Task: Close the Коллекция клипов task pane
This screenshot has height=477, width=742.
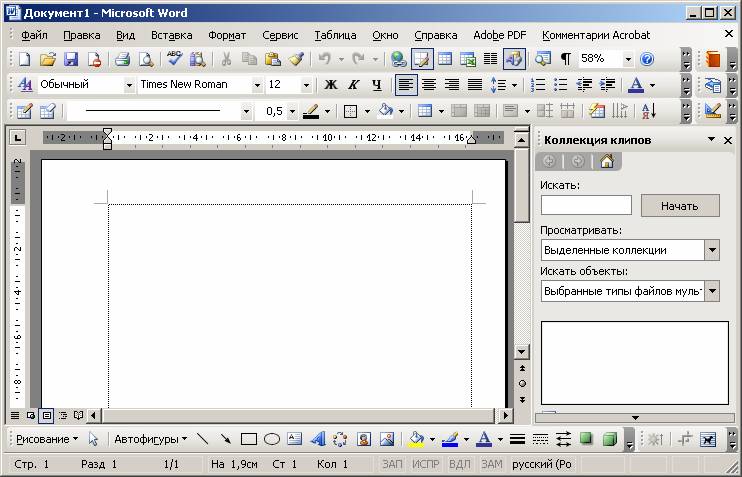Action: tap(728, 140)
